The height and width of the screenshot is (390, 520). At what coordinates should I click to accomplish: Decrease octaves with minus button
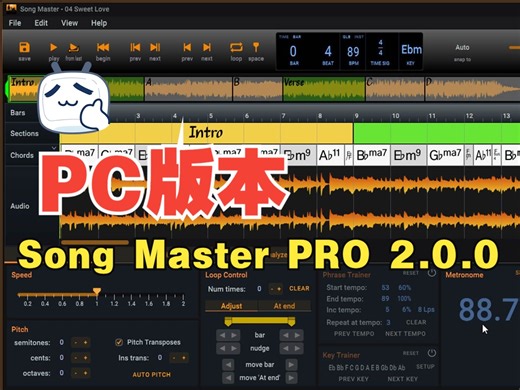click(76, 373)
